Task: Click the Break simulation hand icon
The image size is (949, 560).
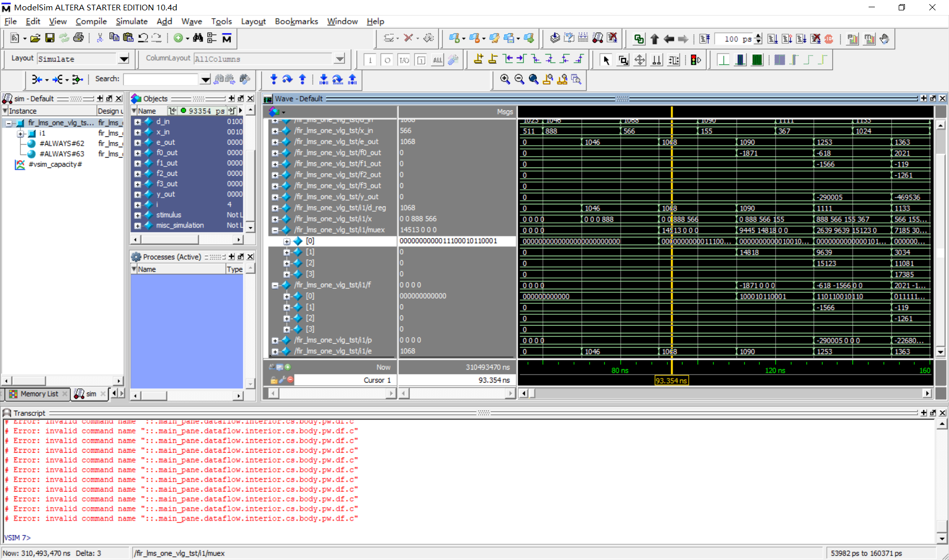Action: [884, 39]
